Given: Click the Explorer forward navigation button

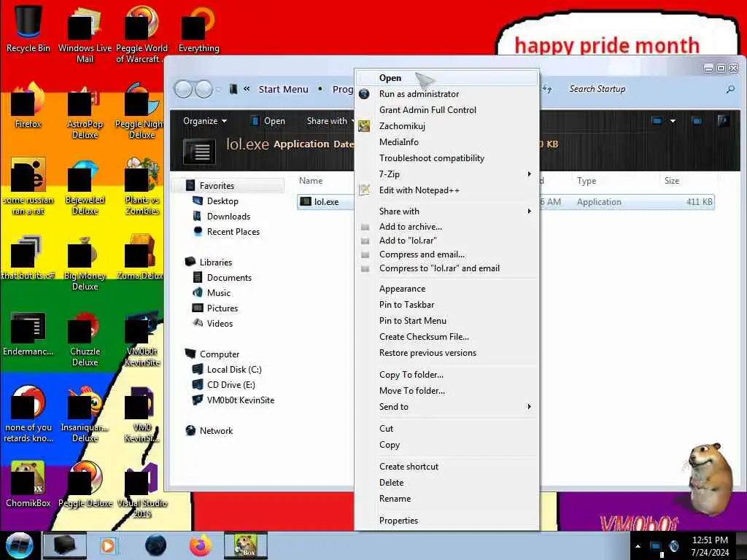Looking at the screenshot, I should tap(204, 89).
